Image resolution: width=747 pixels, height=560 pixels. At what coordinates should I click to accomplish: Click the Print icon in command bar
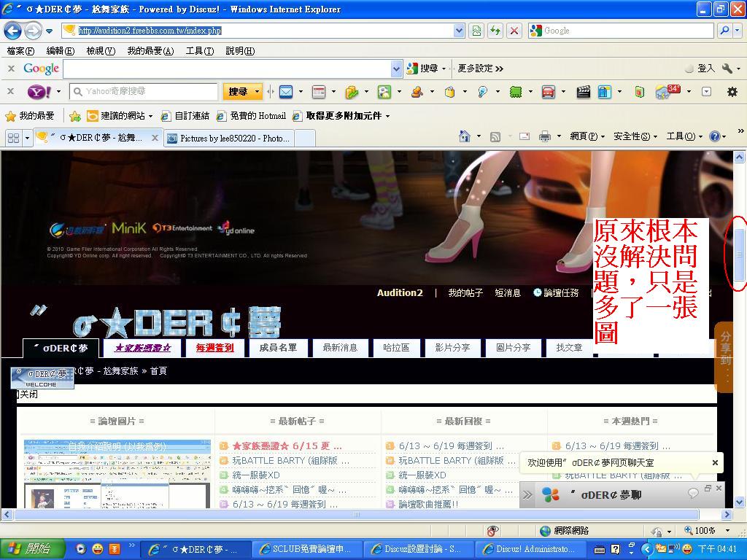tap(544, 136)
